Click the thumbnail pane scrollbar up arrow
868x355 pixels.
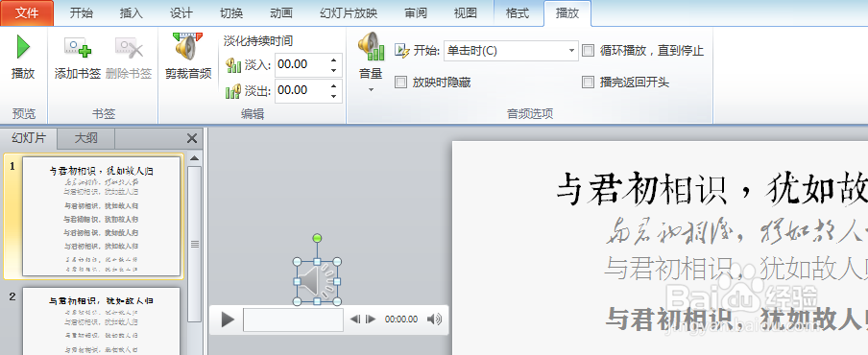point(194,158)
